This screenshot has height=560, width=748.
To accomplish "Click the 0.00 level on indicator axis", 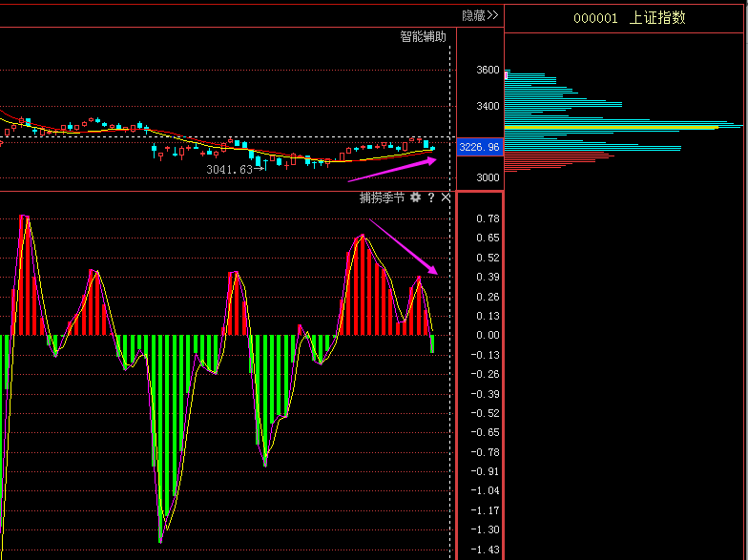I will pyautogui.click(x=488, y=335).
